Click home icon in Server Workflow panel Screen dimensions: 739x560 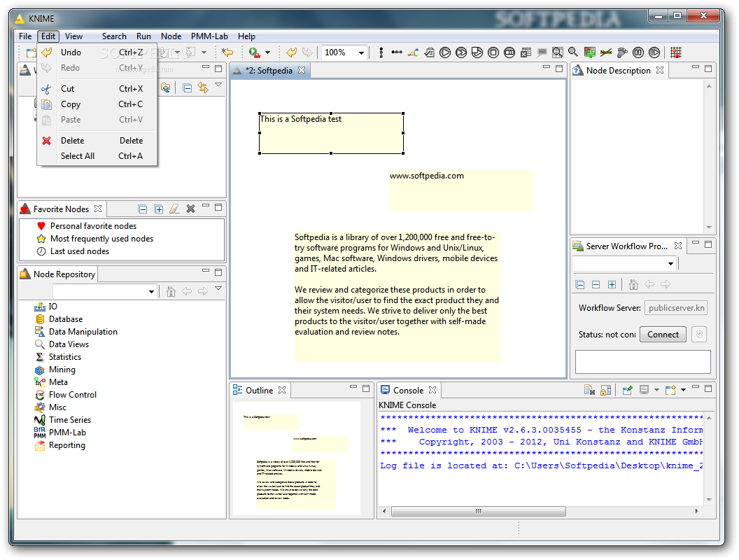tap(633, 284)
